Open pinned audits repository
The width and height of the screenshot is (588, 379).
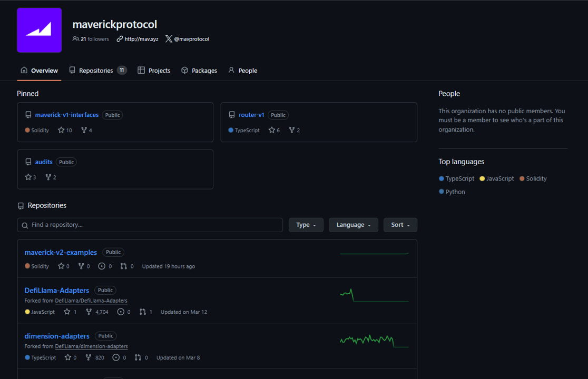44,162
